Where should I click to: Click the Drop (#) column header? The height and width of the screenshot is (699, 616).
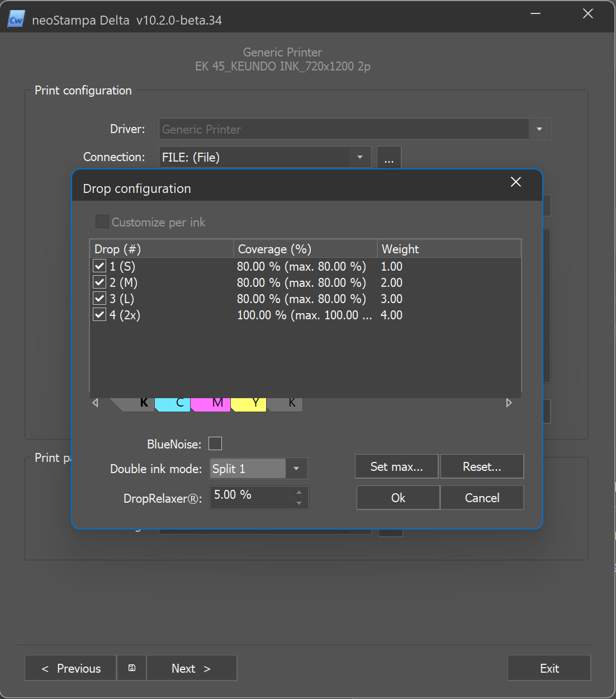coord(162,249)
